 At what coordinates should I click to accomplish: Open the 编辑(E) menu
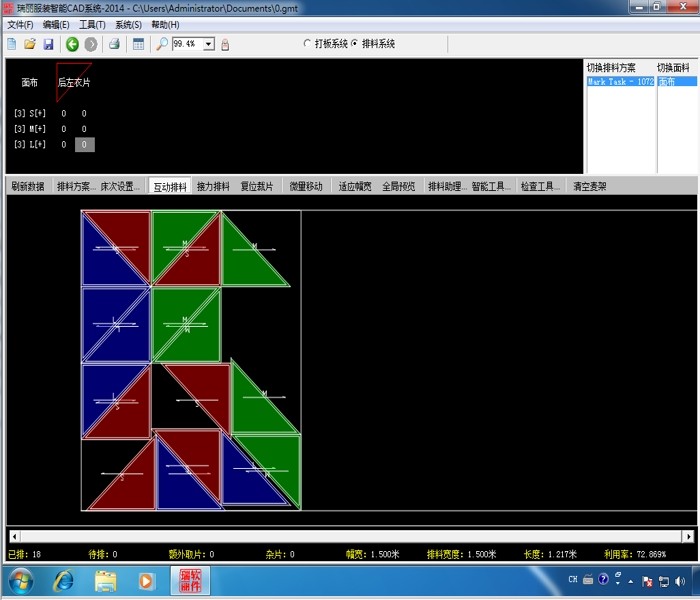[56, 25]
